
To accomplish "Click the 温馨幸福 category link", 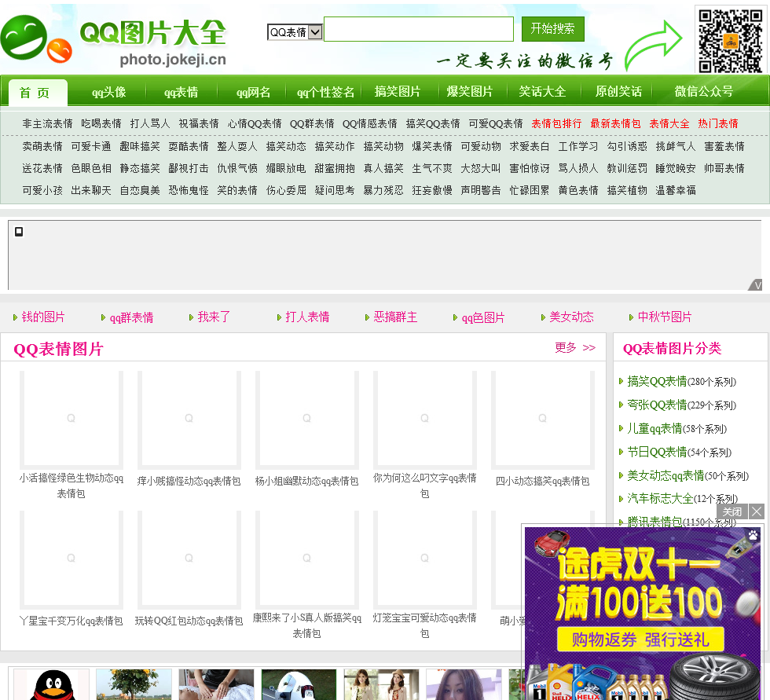I will point(676,190).
